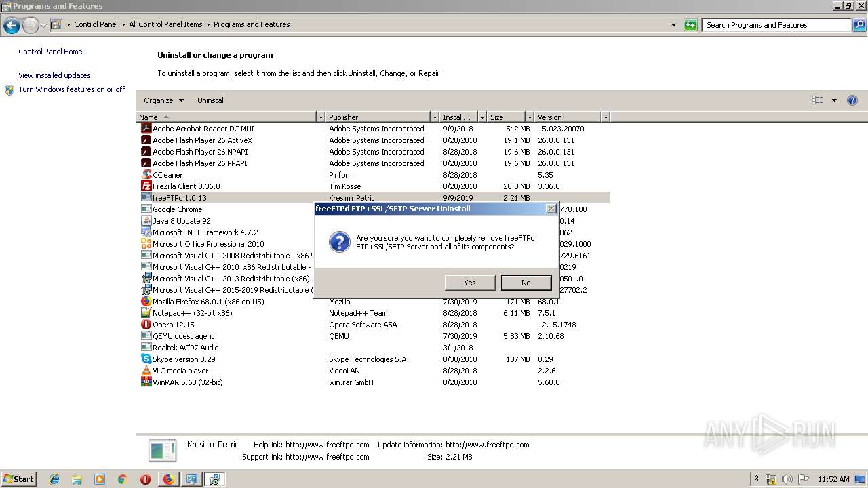
Task: Click the Realtek AC'97 Audio icon
Action: (x=146, y=347)
